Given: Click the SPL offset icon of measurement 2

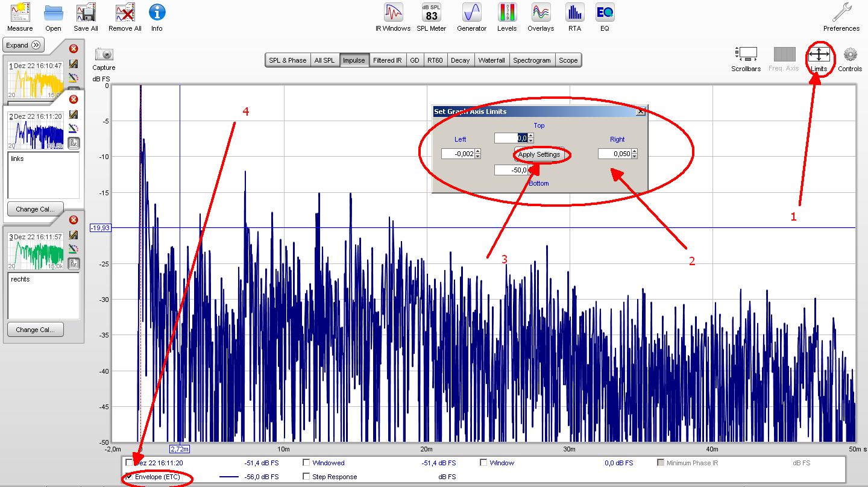Looking at the screenshot, I should pos(74,128).
